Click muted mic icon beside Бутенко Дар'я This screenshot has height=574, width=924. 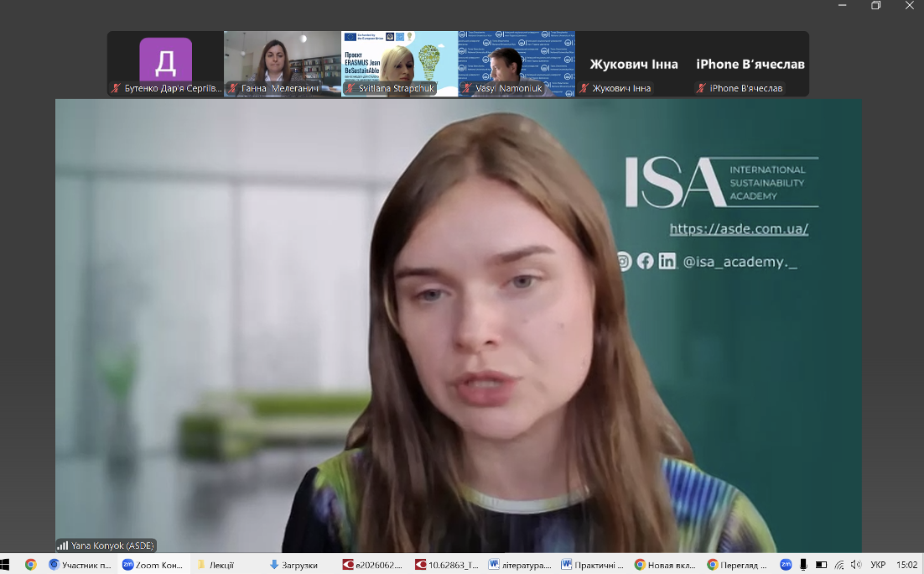point(116,88)
